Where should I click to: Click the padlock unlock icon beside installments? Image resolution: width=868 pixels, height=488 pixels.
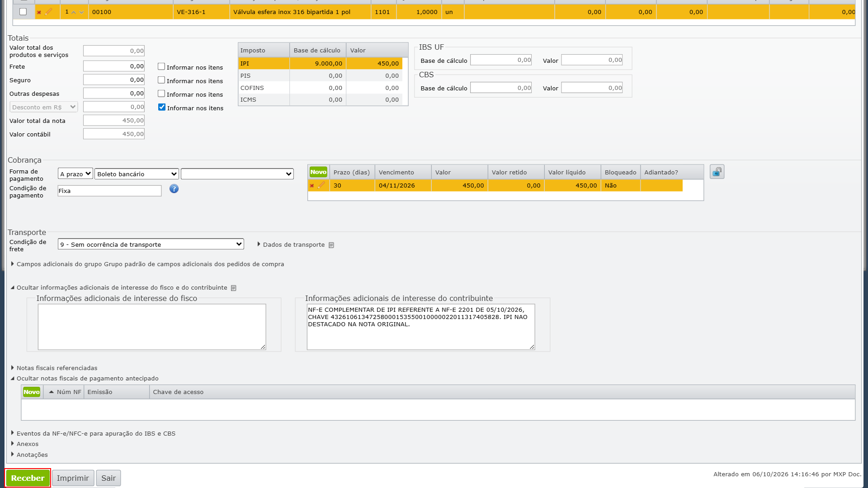click(717, 172)
